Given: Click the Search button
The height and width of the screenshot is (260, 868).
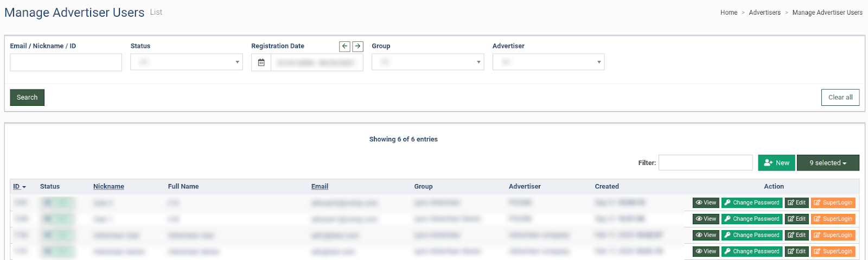Looking at the screenshot, I should pos(27,98).
